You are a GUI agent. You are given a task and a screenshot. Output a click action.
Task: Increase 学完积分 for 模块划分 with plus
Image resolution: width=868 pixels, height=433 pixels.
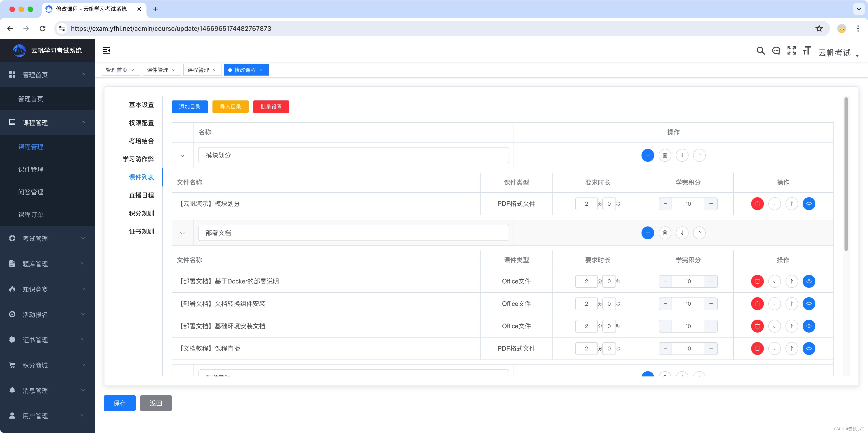711,204
